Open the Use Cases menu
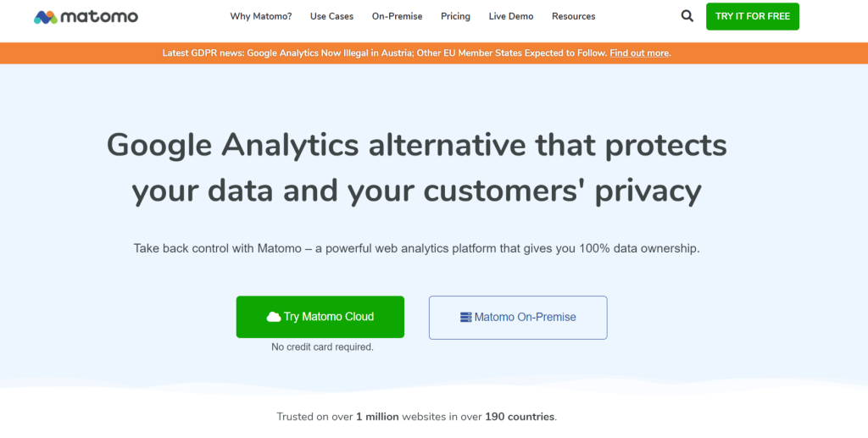 click(332, 16)
